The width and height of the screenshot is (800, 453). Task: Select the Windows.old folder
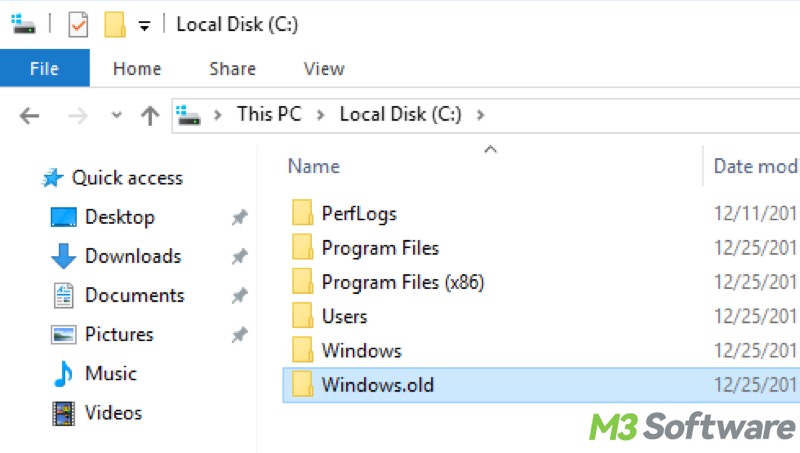(x=377, y=384)
